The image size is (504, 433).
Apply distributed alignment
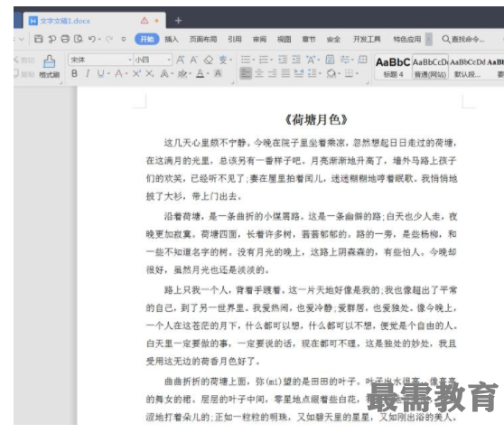click(299, 73)
